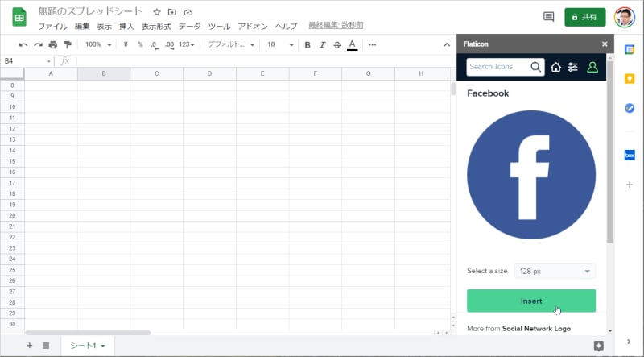
Task: Select column B header
Action: coord(104,73)
